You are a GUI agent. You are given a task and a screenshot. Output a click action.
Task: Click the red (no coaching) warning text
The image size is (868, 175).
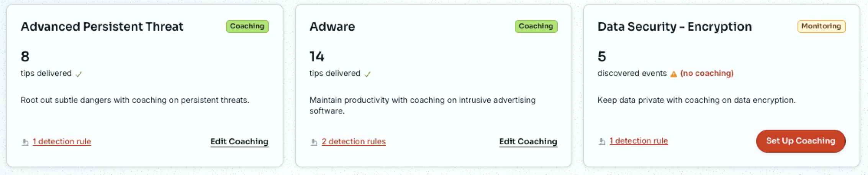tap(707, 73)
